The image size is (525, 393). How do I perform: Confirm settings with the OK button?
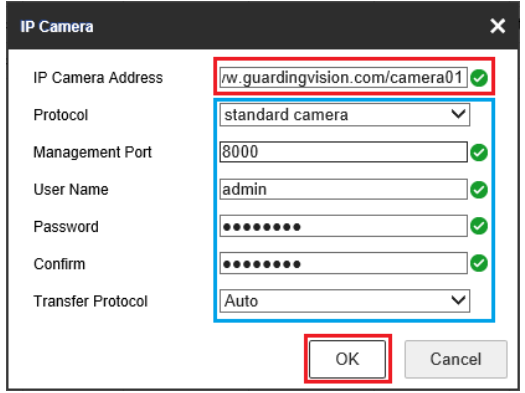tap(347, 359)
